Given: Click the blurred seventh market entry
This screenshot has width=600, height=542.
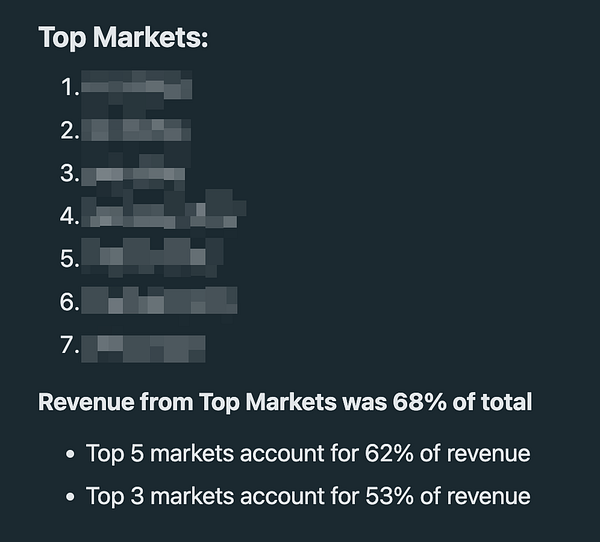Looking at the screenshot, I should pos(143,349).
